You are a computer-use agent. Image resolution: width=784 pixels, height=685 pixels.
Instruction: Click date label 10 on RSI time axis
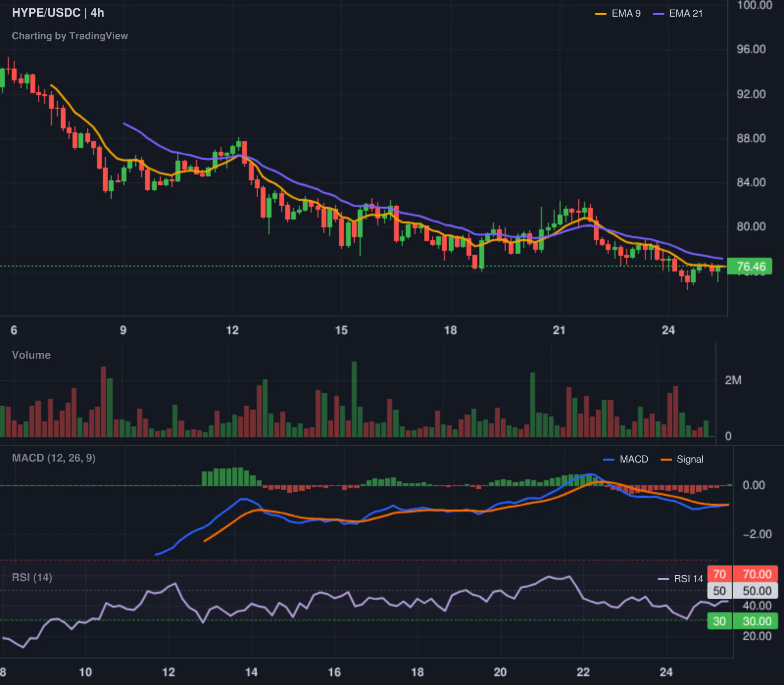pos(85,672)
